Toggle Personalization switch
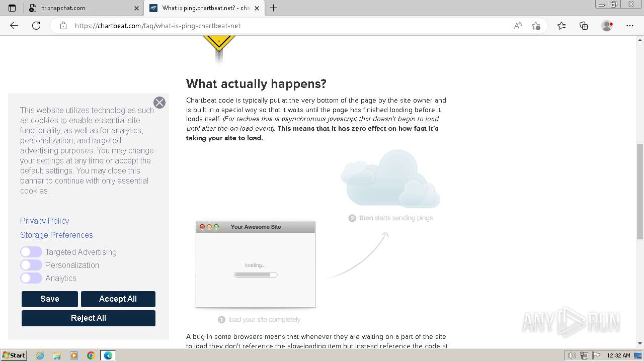644x362 pixels. point(31,265)
